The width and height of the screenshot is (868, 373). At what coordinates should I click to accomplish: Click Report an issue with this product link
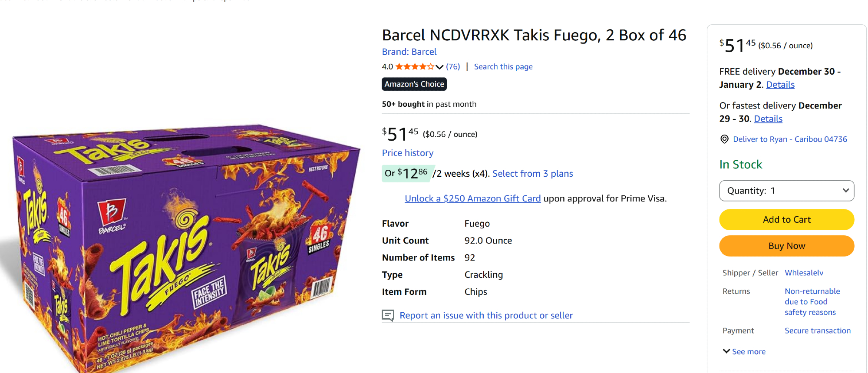pyautogui.click(x=486, y=316)
